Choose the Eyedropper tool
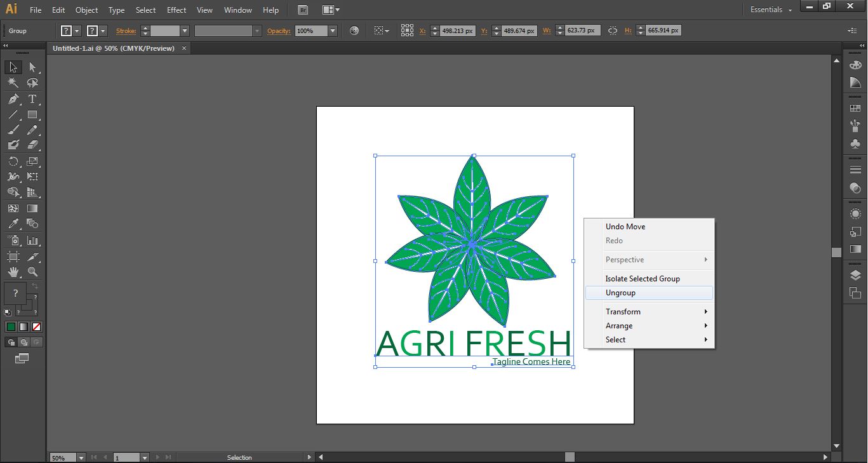The height and width of the screenshot is (463, 868). (x=13, y=224)
